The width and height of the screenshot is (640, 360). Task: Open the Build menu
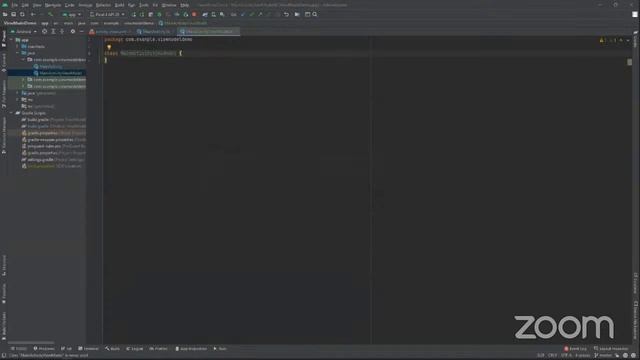coord(119,5)
